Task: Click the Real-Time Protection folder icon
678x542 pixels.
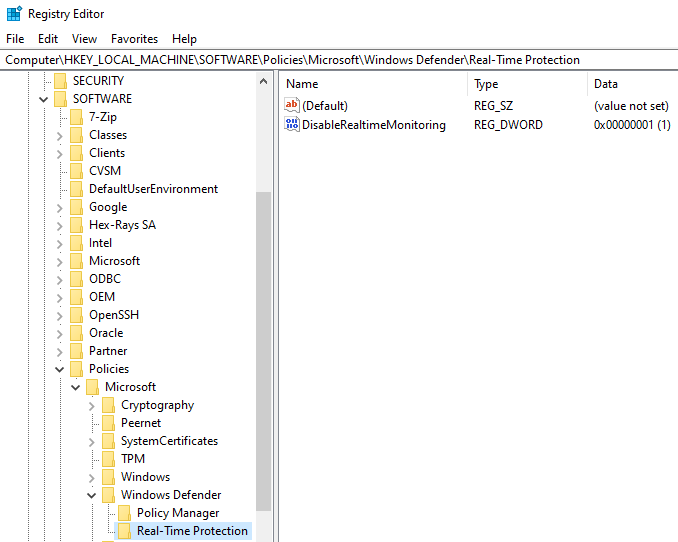Action: [124, 531]
